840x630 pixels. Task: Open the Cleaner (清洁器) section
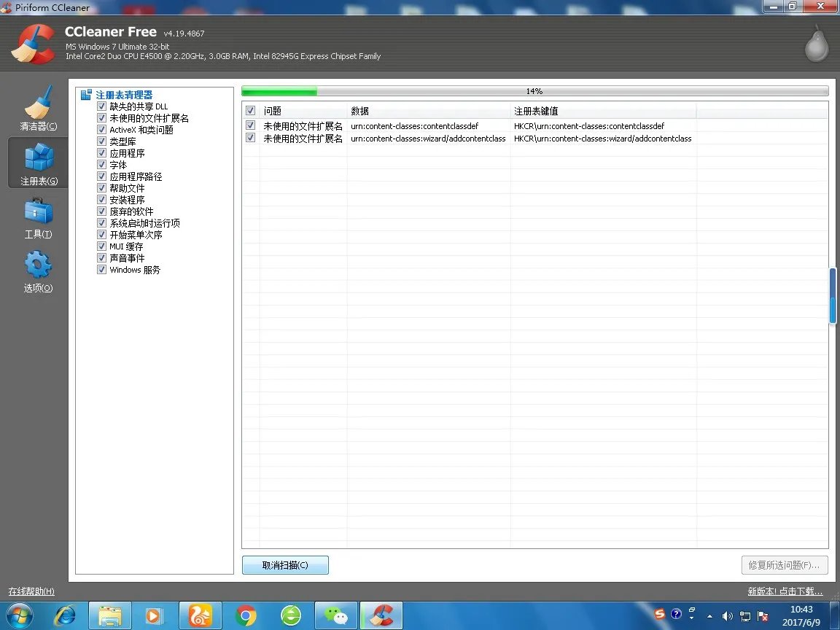tap(38, 108)
